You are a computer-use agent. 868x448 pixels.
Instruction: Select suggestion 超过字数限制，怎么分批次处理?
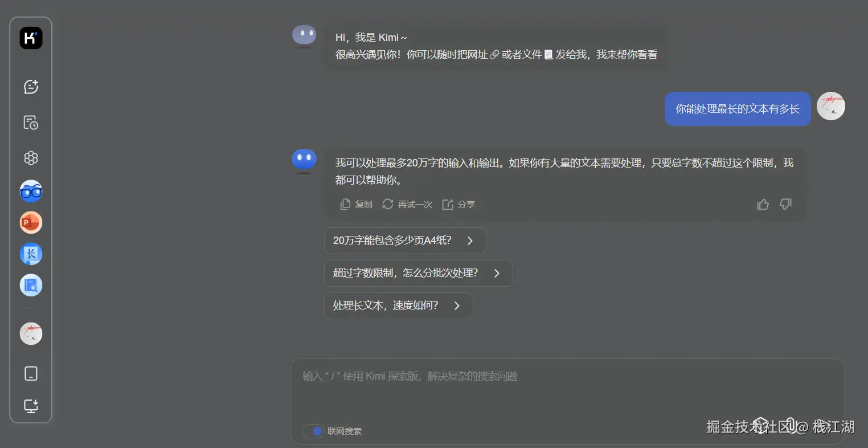coord(419,273)
